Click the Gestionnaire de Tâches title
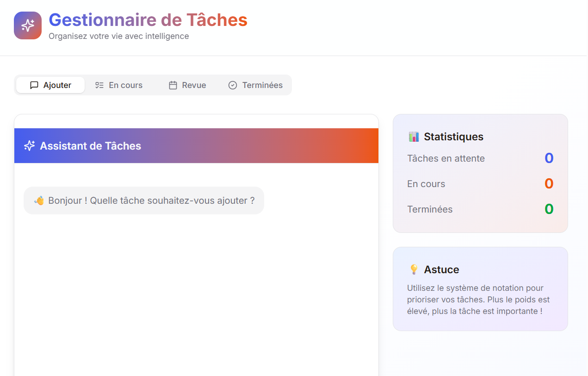This screenshot has width=588, height=376. pos(148,20)
